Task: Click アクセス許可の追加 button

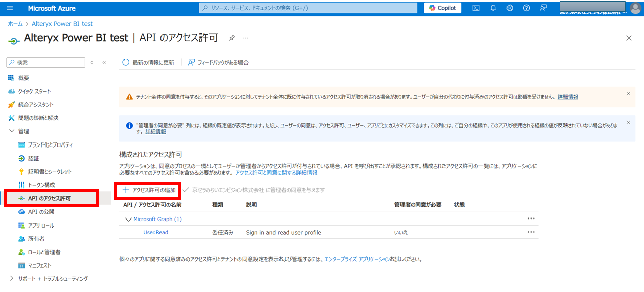Action: tap(148, 190)
